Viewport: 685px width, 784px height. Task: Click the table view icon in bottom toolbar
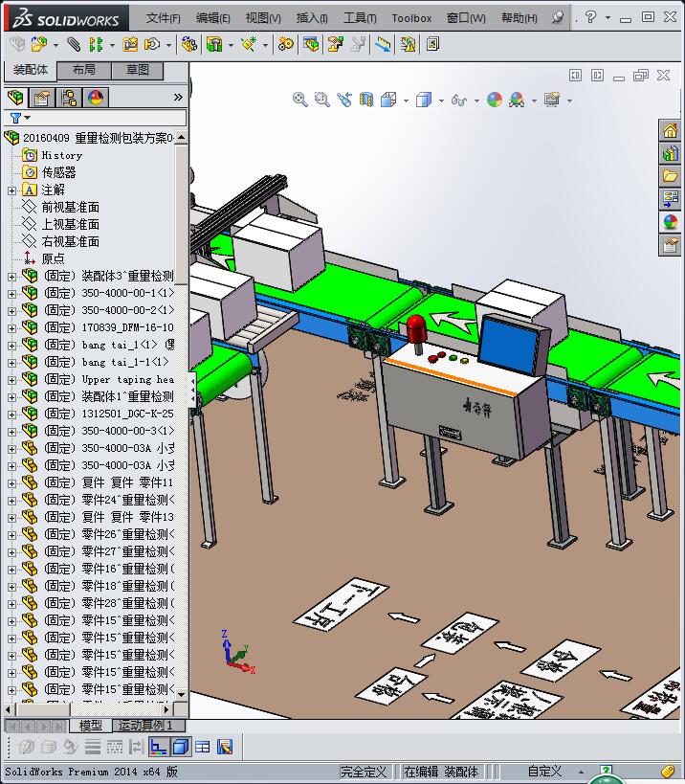[203, 747]
